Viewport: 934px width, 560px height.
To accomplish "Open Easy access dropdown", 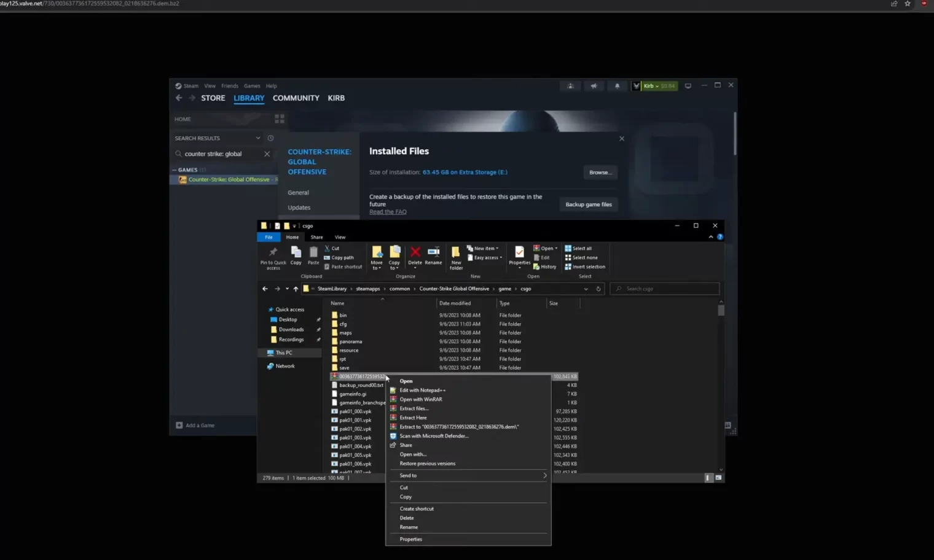I will coord(484,258).
